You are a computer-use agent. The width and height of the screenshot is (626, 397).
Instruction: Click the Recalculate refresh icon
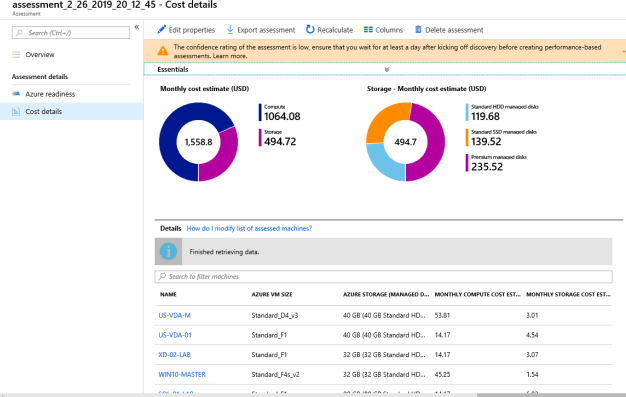(x=310, y=30)
